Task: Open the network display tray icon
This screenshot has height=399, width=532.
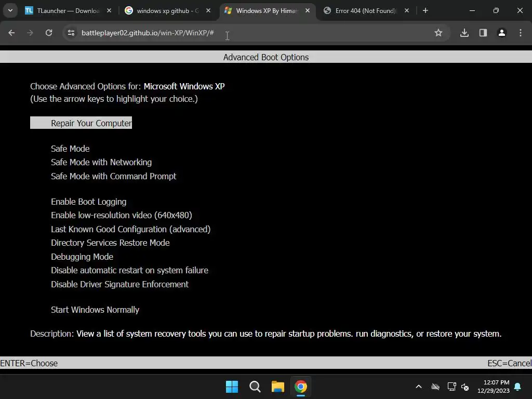Action: coord(451,387)
